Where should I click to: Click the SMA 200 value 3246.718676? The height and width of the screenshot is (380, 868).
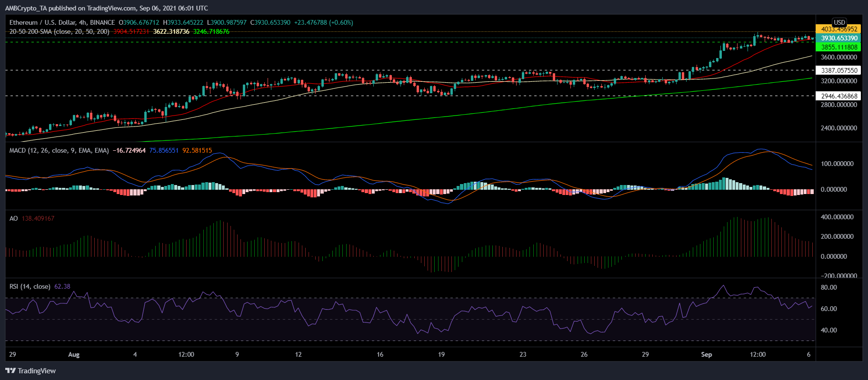[211, 31]
